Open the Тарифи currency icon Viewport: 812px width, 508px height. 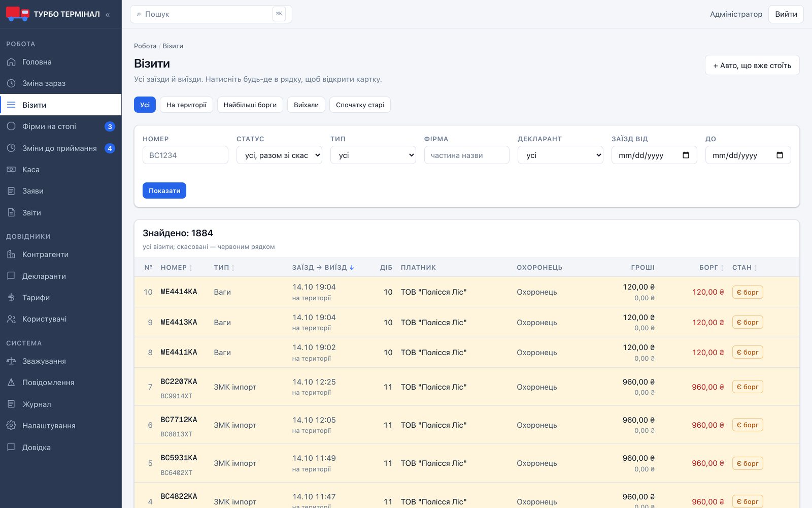coord(11,298)
